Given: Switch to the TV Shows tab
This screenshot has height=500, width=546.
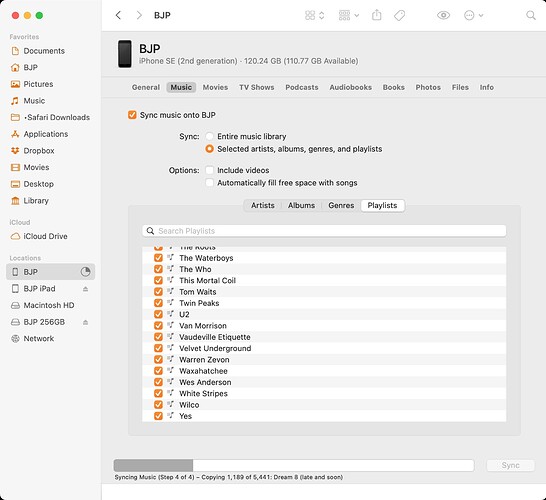Looking at the screenshot, I should pos(257,87).
